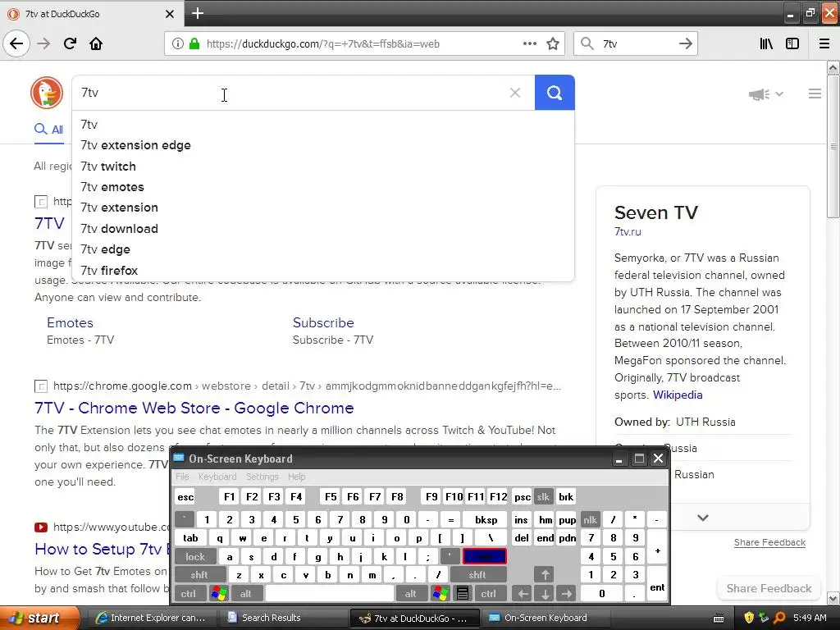Choose the '7tv download' suggestion
The image size is (840, 630).
click(x=323, y=229)
